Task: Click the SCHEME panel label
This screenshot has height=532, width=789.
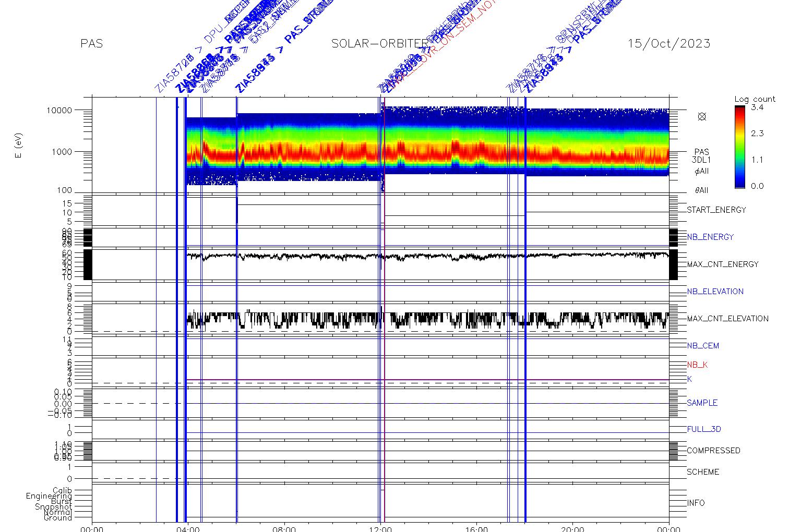Action: click(703, 472)
